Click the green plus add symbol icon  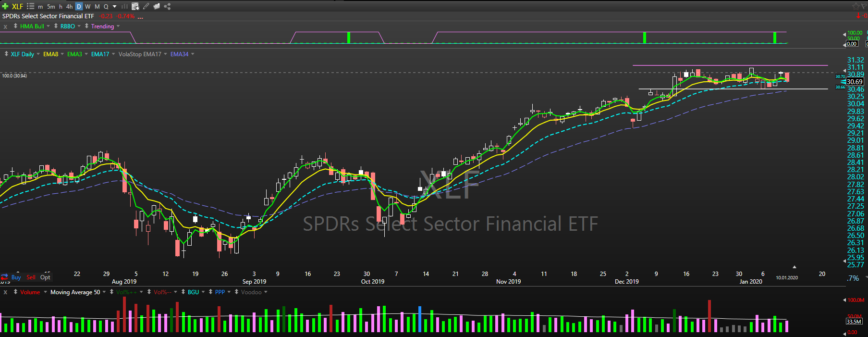click(x=5, y=6)
